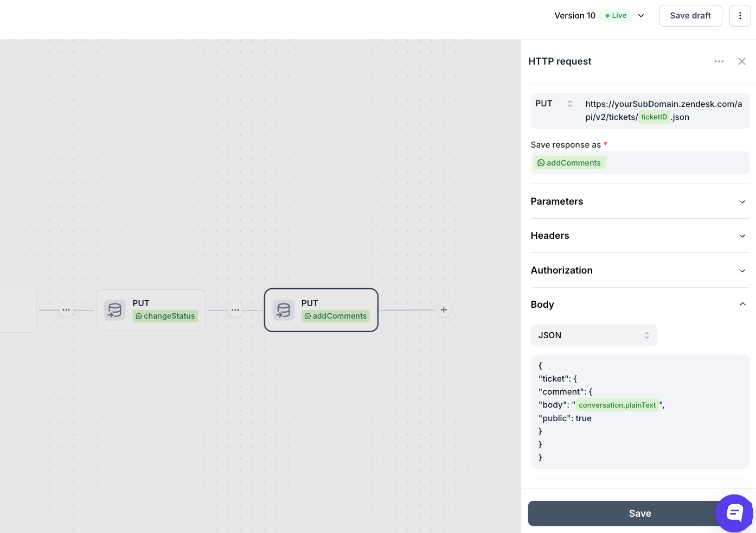The image size is (756, 533).
Task: Open the top-right vertical dots menu
Action: pyautogui.click(x=740, y=16)
